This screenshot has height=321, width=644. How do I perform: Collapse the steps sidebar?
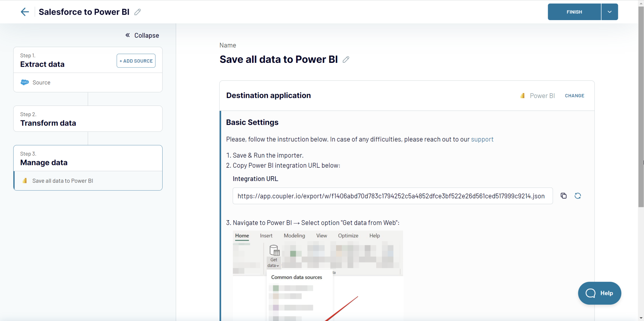[142, 35]
